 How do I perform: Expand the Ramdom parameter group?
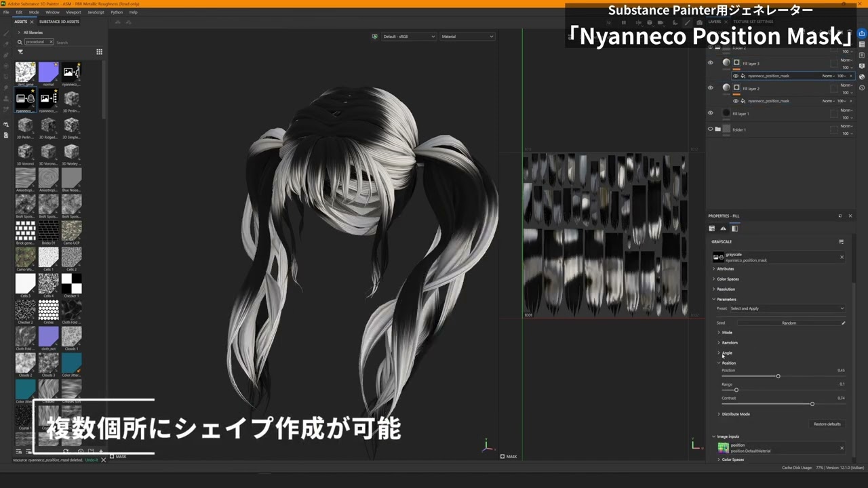coord(719,343)
